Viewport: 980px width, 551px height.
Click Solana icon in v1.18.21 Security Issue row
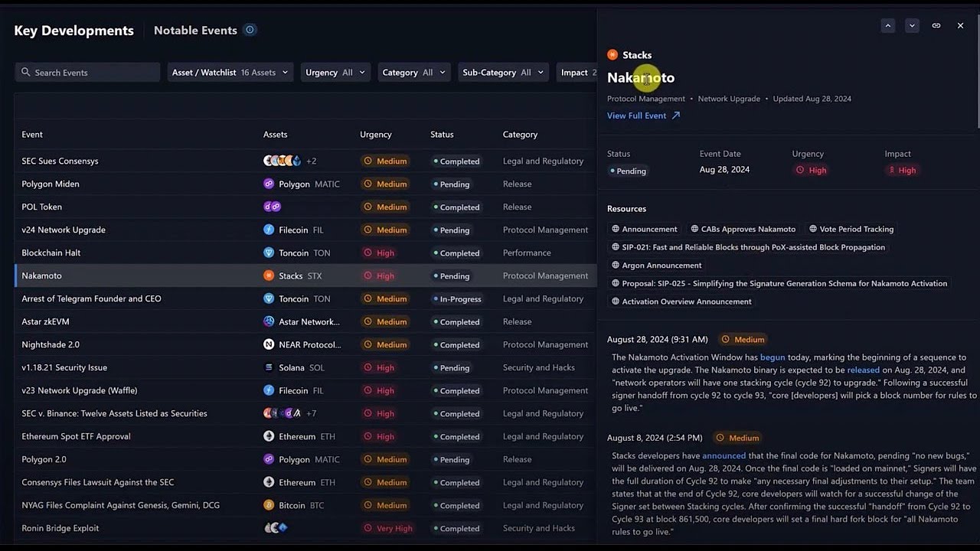click(x=269, y=367)
